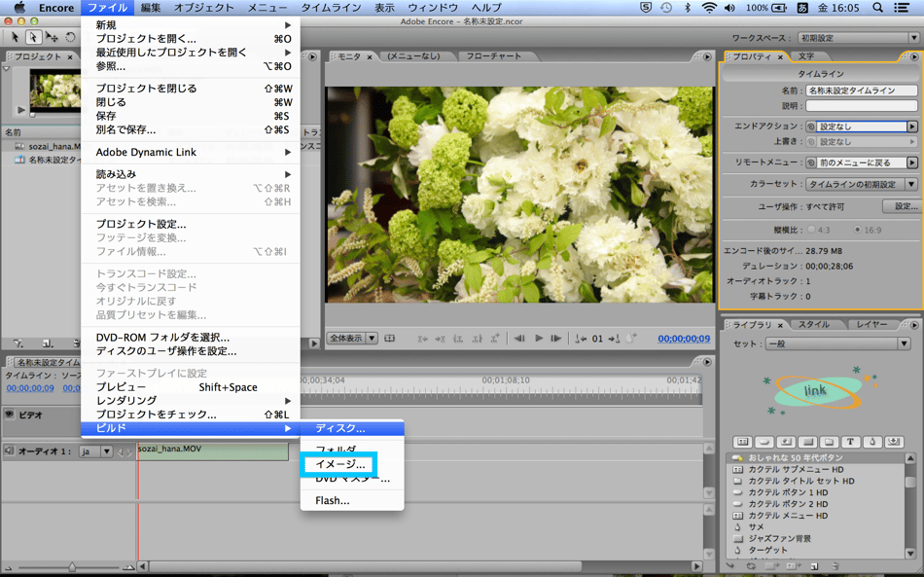Viewport: 924px width, 577px height.
Task: Expand the エンドアクション dropdown
Action: pos(911,126)
